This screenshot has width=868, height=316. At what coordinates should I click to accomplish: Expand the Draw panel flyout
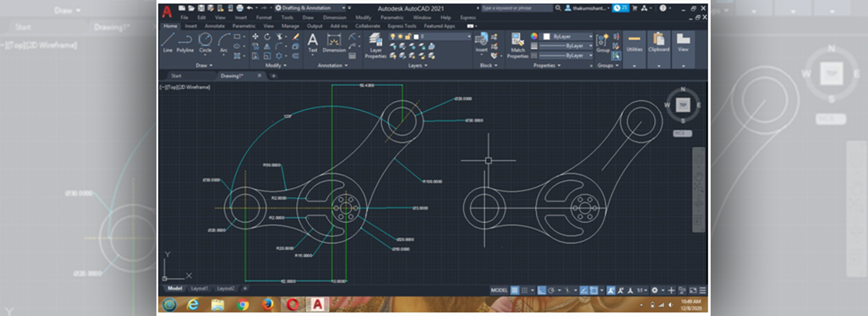[204, 65]
